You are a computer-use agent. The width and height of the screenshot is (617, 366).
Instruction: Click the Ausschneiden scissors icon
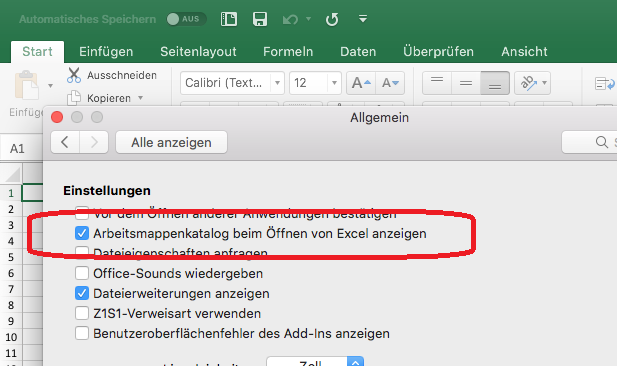(74, 75)
